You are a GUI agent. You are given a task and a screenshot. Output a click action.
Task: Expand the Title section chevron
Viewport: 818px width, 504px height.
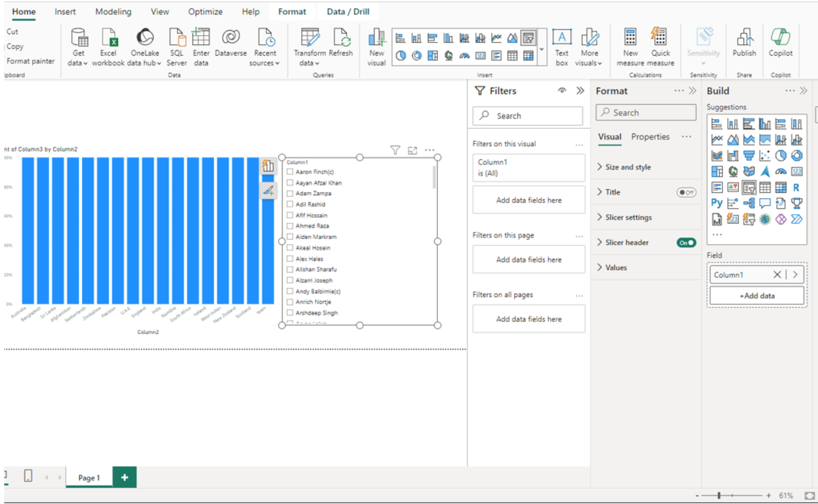point(599,192)
